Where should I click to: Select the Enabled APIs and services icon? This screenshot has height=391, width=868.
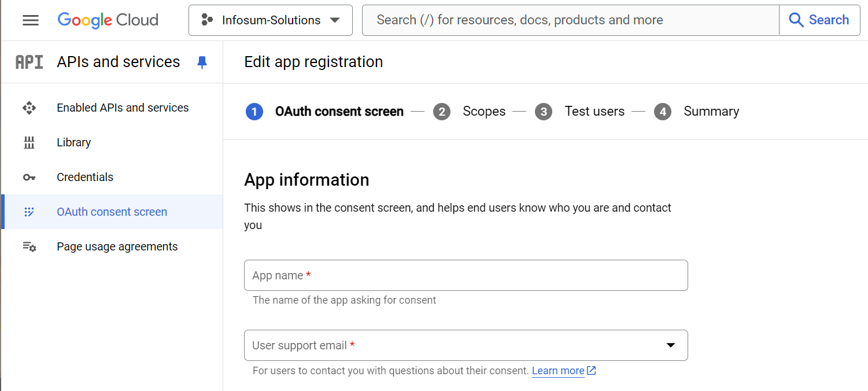coord(29,108)
